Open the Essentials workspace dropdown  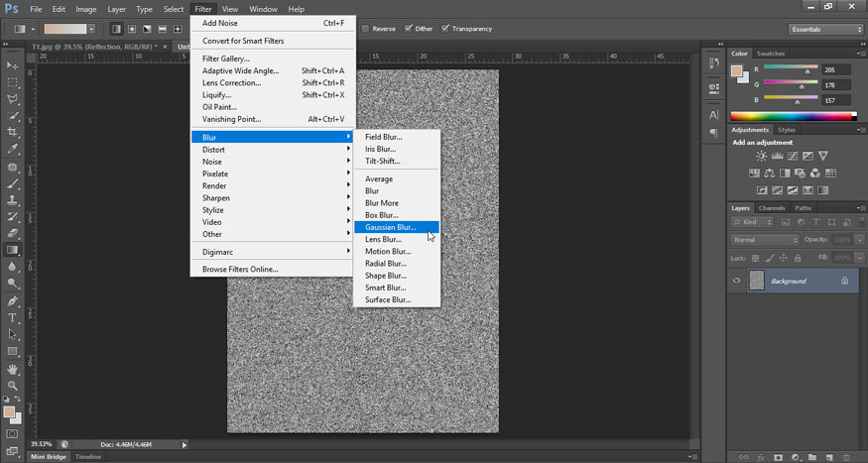pyautogui.click(x=826, y=29)
